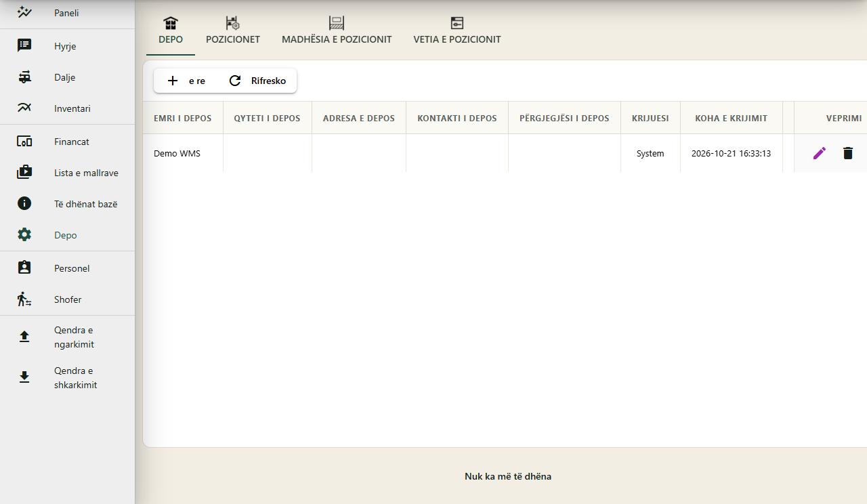Screen dimensions: 867x504
Task: Add a new warehouse with e re button
Action: (186, 81)
